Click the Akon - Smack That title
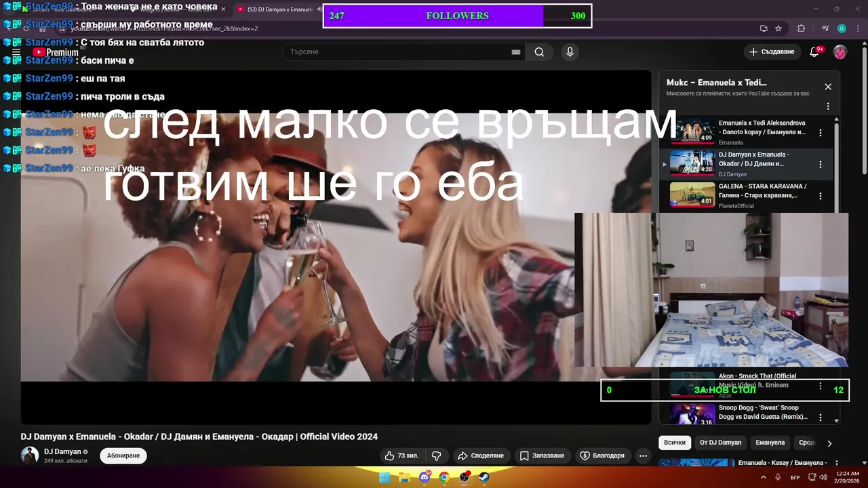 point(757,380)
